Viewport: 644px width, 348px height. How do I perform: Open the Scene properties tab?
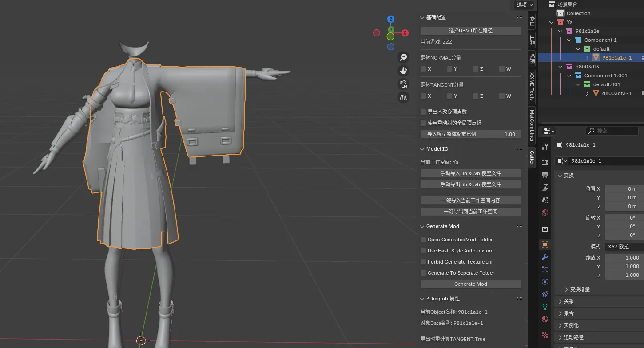(545, 200)
